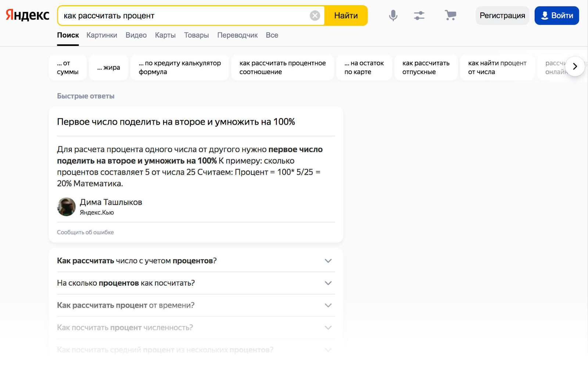Click Дима Ташлыков author avatar
The image size is (588, 380).
point(67,207)
